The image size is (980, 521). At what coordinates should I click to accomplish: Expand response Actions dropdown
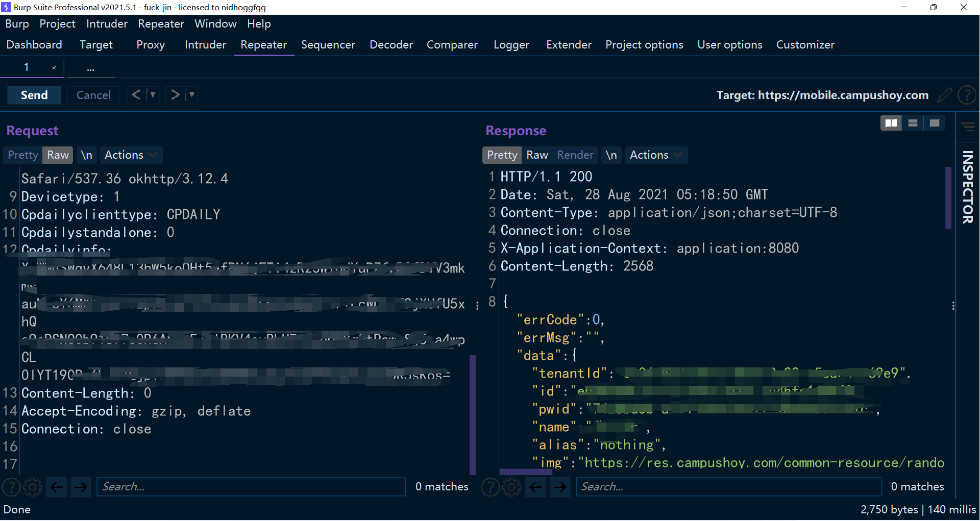[x=655, y=155]
